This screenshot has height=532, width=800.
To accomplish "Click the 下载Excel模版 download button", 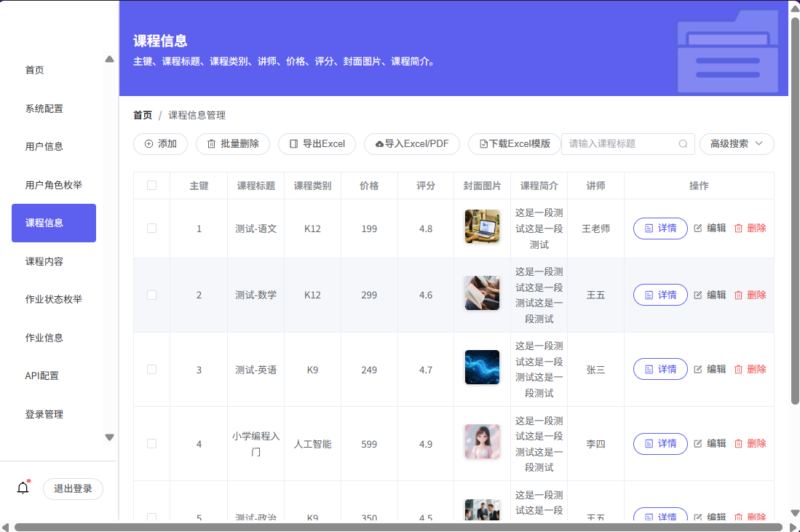I will 514,144.
